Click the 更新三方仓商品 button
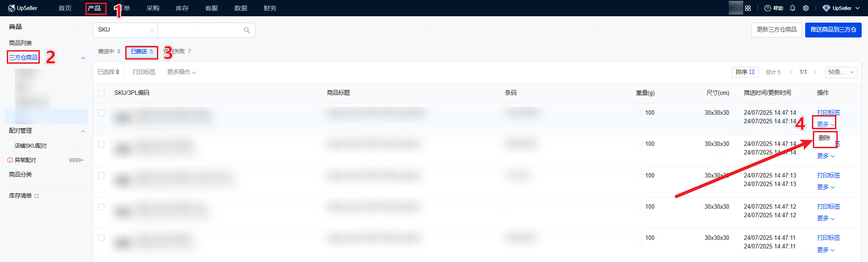Image resolution: width=868 pixels, height=262 pixels. [x=776, y=30]
